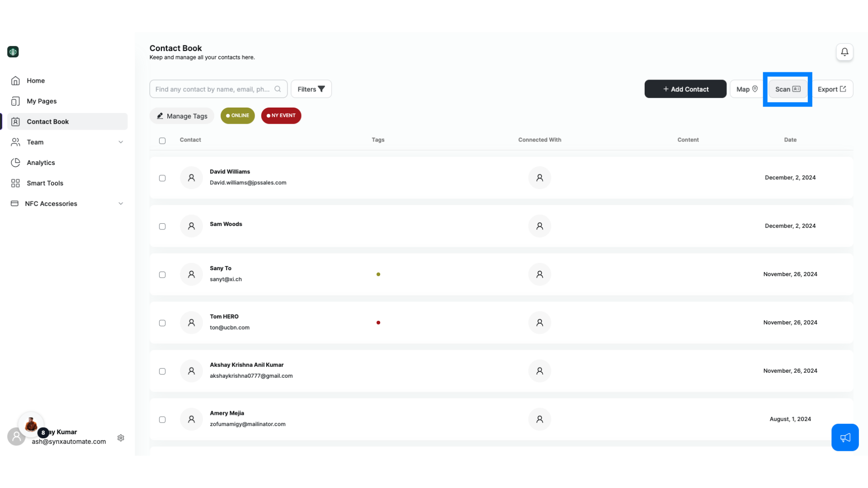
Task: Click the megaphone announcement icon
Action: point(845,437)
